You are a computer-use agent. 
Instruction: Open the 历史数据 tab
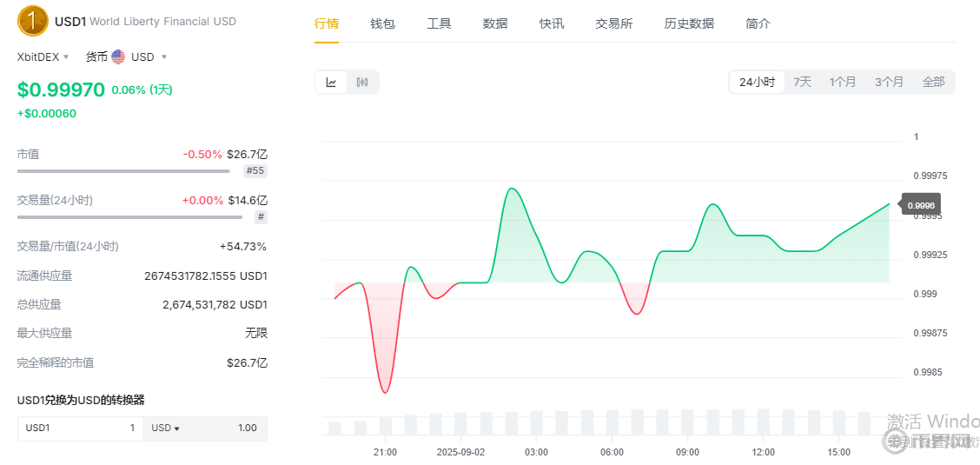pos(689,23)
